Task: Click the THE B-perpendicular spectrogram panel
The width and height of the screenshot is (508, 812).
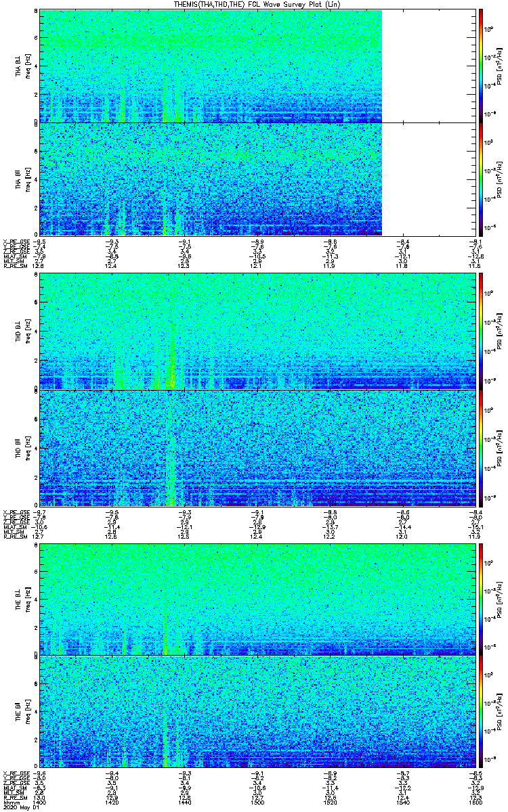Action: [257, 598]
